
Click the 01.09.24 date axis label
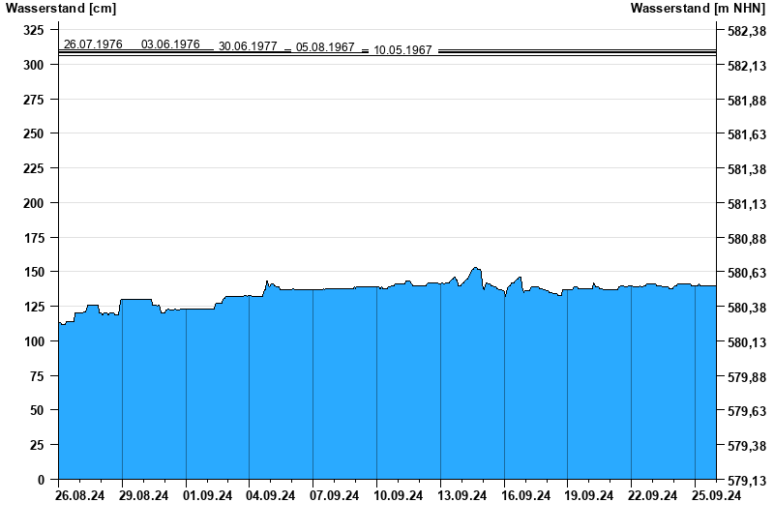[207, 496]
